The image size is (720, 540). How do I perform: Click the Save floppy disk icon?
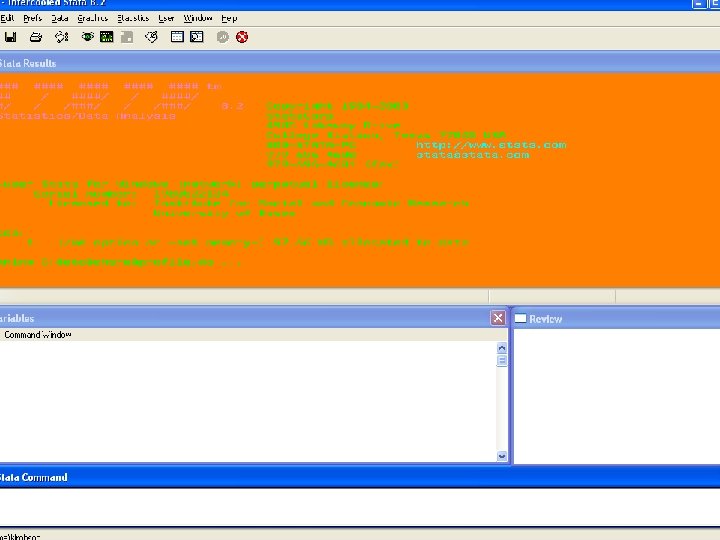(11, 37)
